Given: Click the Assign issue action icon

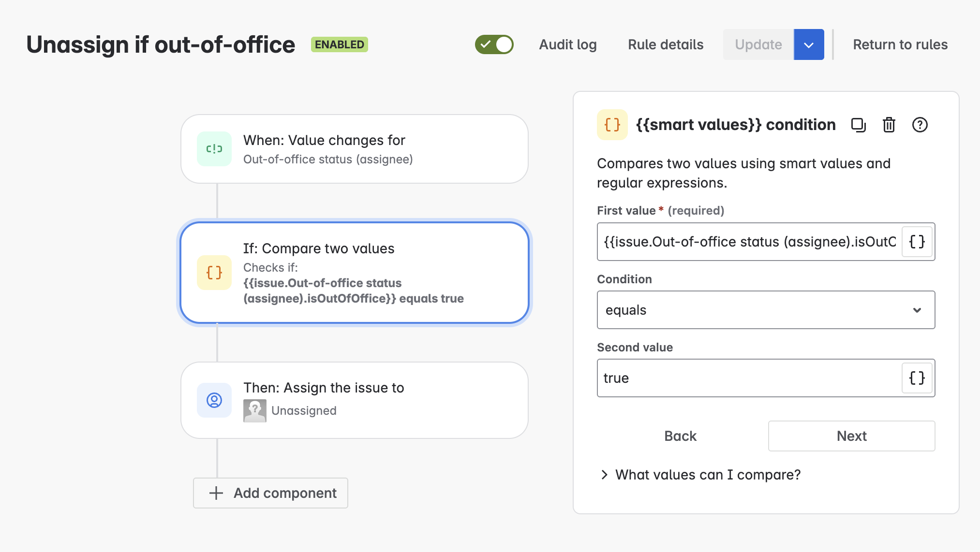Looking at the screenshot, I should coord(214,400).
